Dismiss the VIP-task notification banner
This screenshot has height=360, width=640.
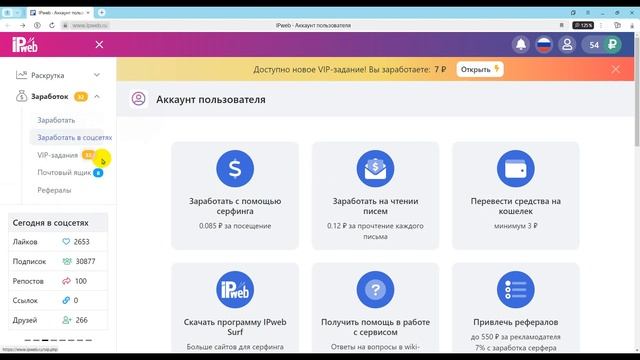pos(616,69)
